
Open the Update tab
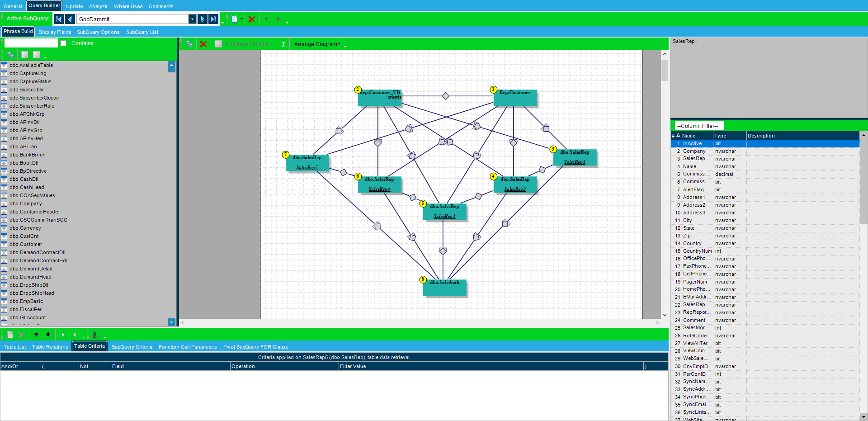pyautogui.click(x=75, y=6)
